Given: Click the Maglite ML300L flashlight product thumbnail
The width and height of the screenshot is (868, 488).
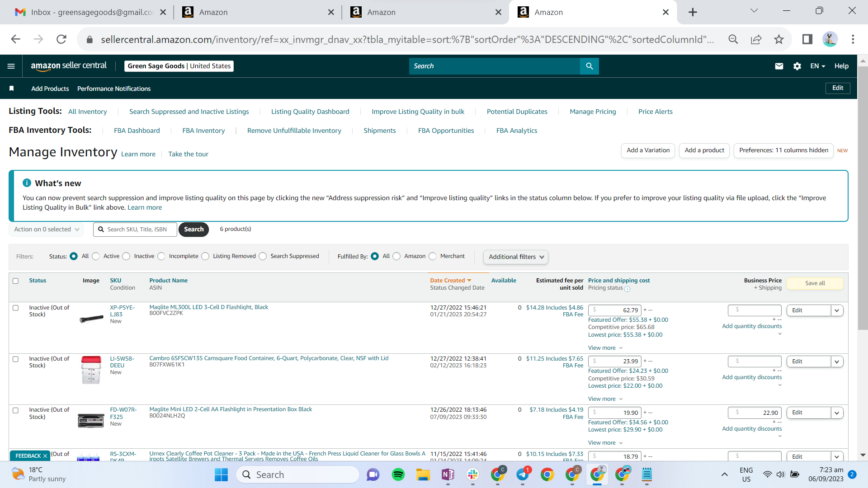Looking at the screenshot, I should [91, 319].
